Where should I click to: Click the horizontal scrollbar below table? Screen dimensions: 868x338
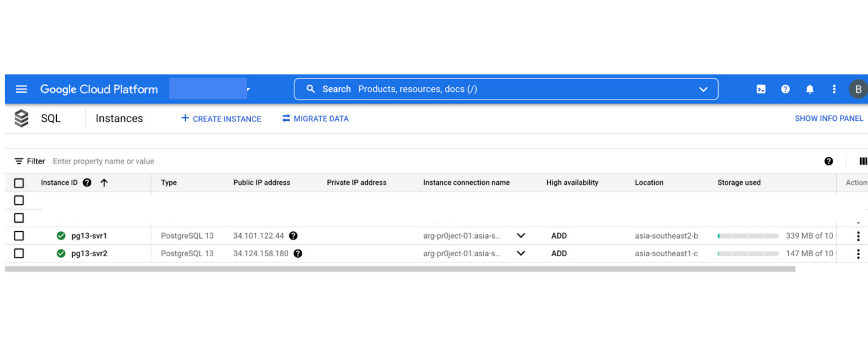click(400, 269)
